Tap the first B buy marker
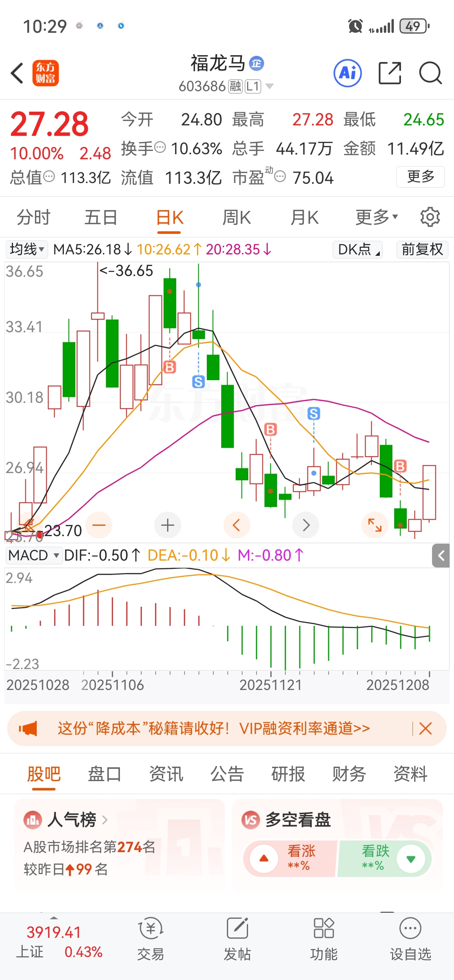Image resolution: width=454 pixels, height=980 pixels. (x=170, y=367)
